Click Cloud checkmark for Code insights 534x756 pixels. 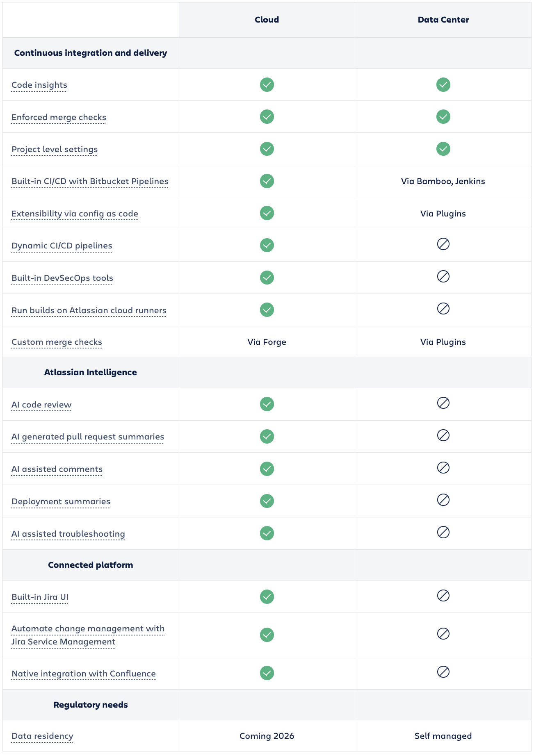[267, 85]
